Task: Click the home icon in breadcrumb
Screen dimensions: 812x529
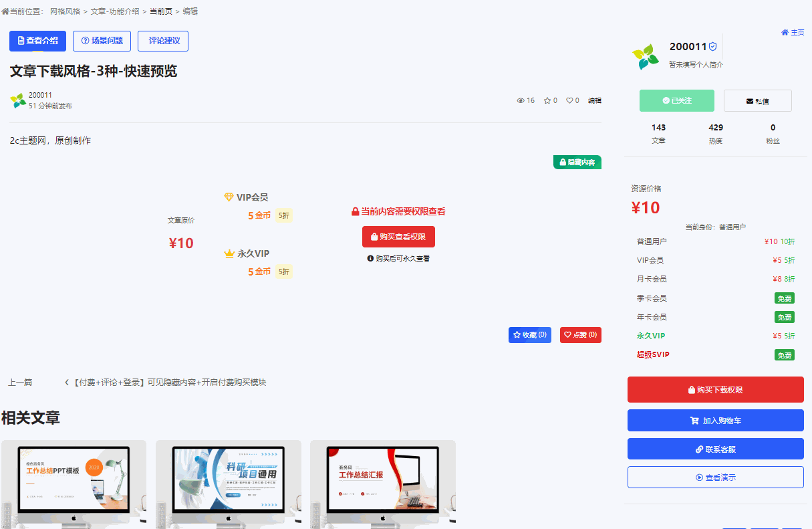Action: pyautogui.click(x=5, y=11)
